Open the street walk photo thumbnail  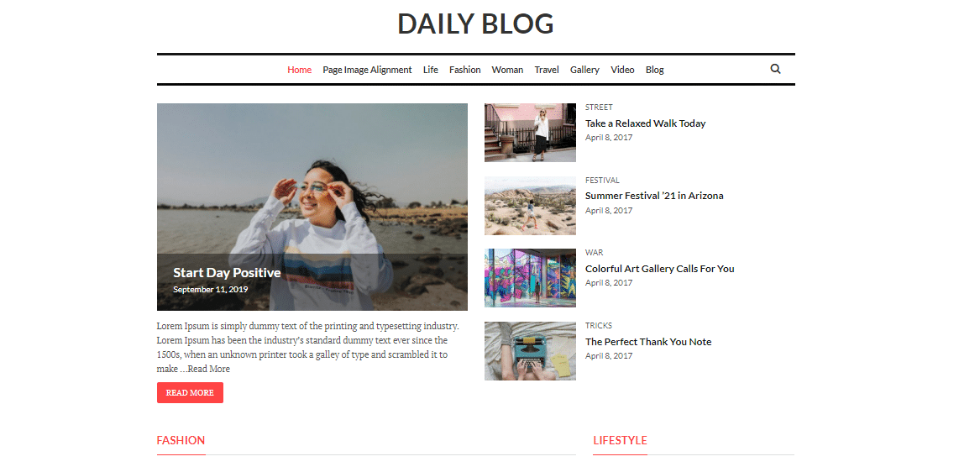(x=530, y=133)
